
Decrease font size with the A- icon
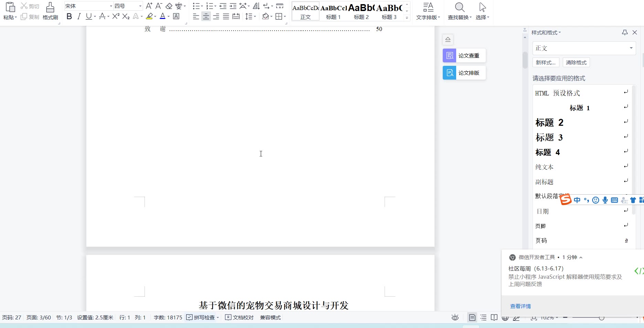159,6
